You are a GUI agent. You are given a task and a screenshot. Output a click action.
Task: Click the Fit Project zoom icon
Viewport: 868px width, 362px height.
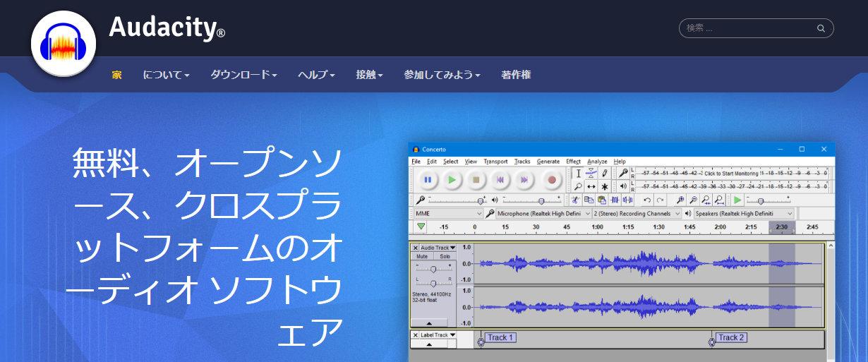(x=719, y=200)
